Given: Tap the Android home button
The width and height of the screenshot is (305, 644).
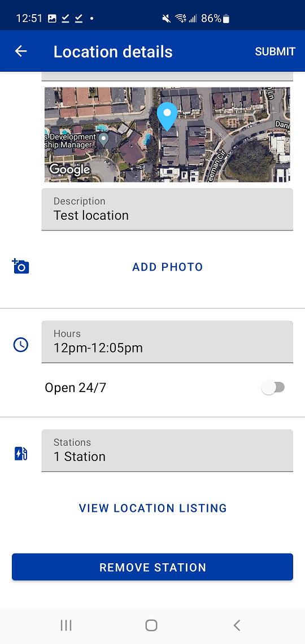Looking at the screenshot, I should click(151, 625).
